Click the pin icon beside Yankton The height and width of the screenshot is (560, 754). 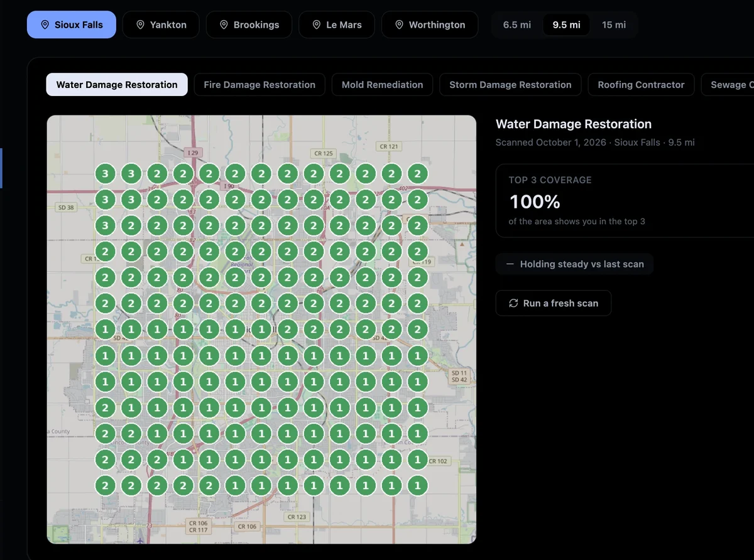(141, 24)
